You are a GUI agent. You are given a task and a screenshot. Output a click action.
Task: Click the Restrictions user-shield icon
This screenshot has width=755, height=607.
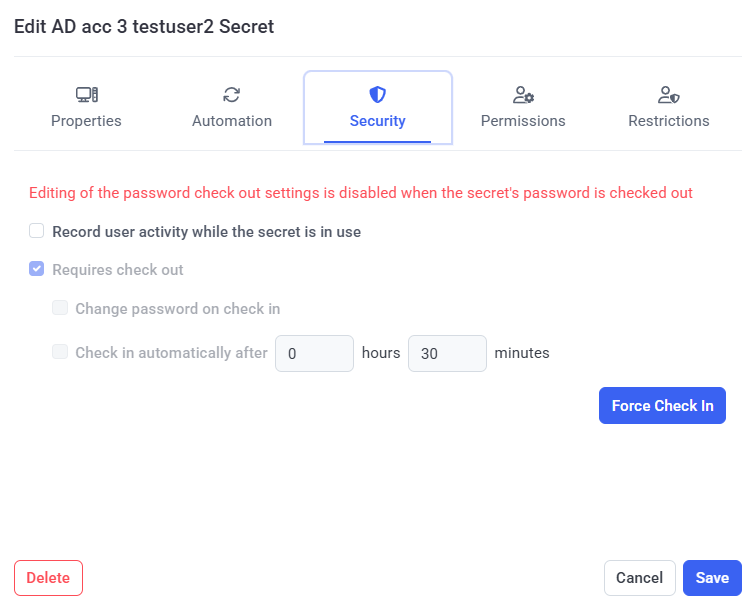coord(669,95)
